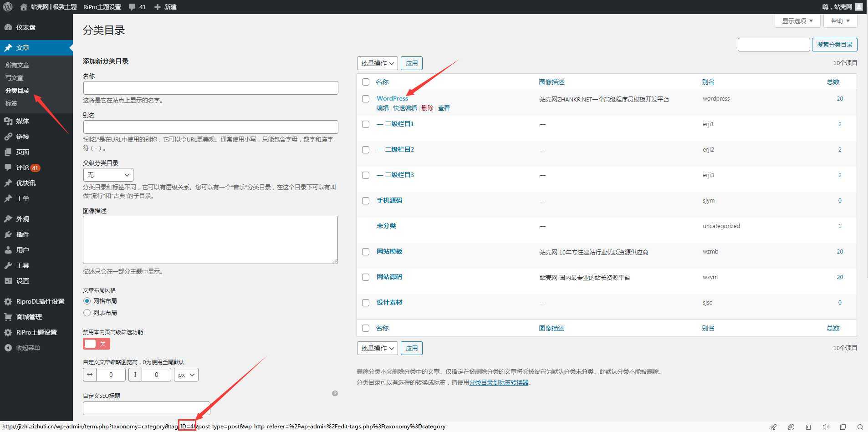This screenshot has width=868, height=432.
Task: Click the 快速编辑 link under WordPress
Action: pyautogui.click(x=405, y=108)
